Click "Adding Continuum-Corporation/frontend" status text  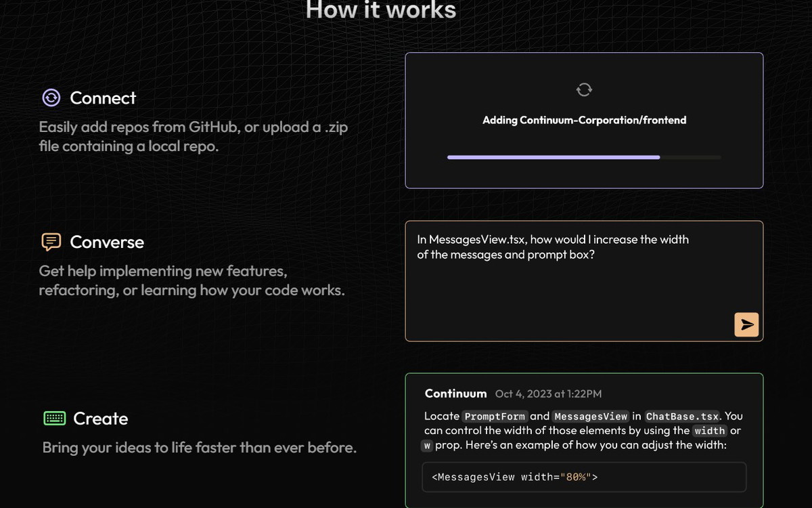(x=584, y=120)
